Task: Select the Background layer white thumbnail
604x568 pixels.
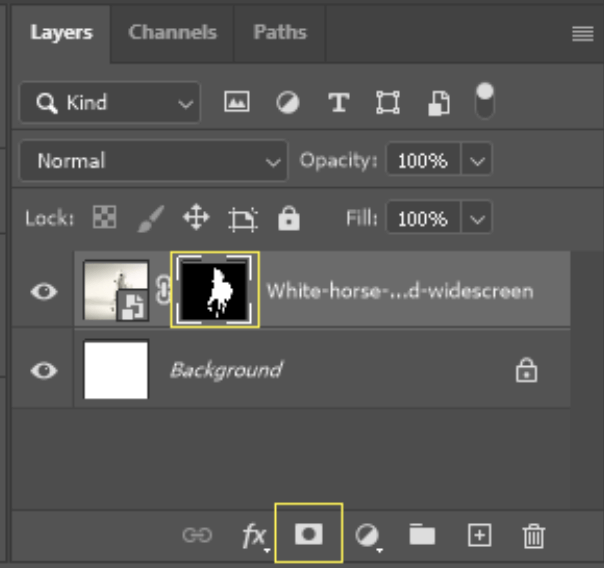Action: click(x=116, y=370)
